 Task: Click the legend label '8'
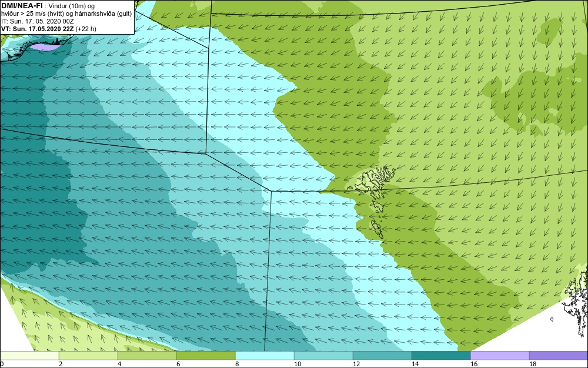tap(236, 364)
